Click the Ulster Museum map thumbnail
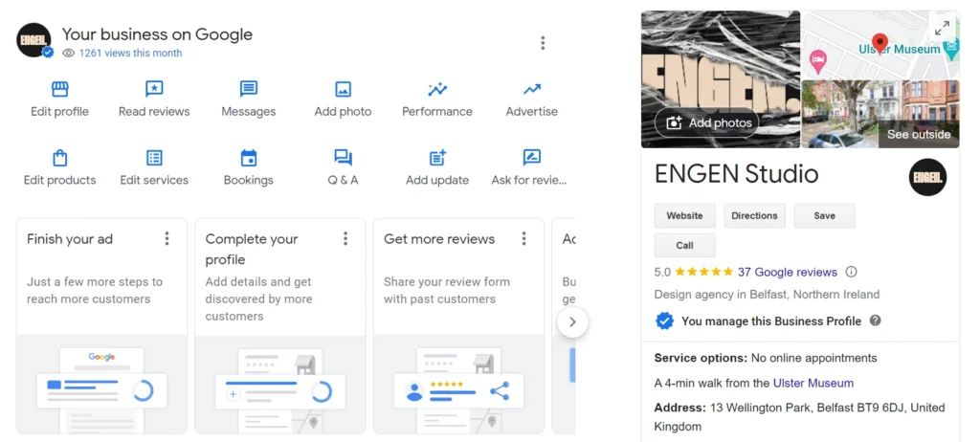 880,45
